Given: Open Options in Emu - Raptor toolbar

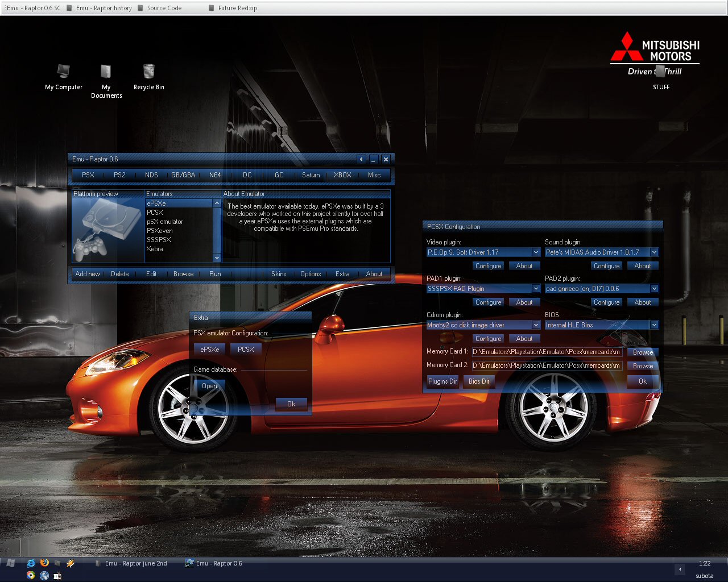Looking at the screenshot, I should [311, 274].
